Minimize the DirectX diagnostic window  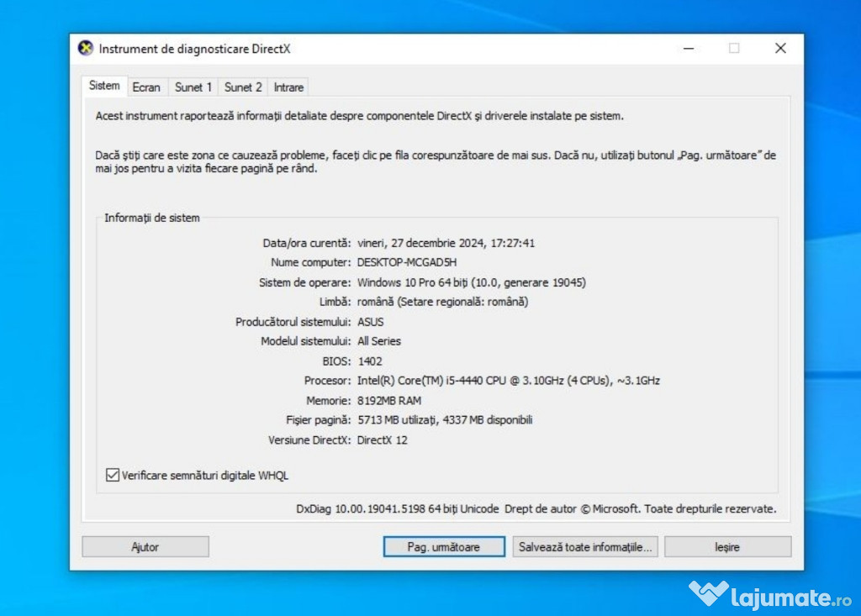pyautogui.click(x=689, y=48)
